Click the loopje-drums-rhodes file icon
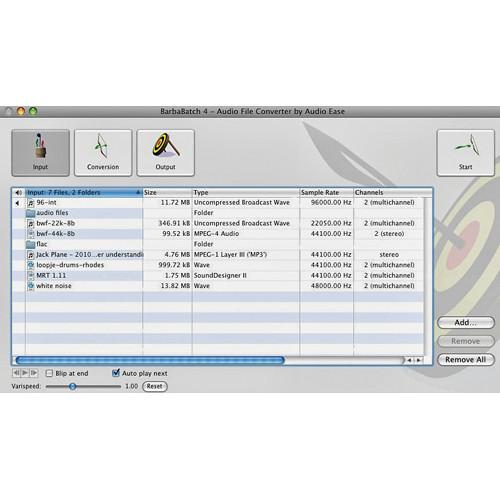This screenshot has height=500, width=500. pos(31,265)
